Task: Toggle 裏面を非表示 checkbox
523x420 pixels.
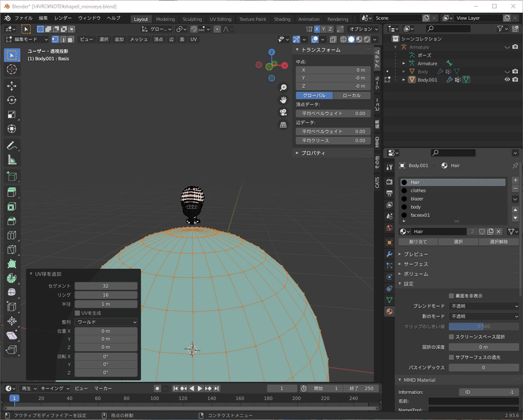Action: click(451, 296)
